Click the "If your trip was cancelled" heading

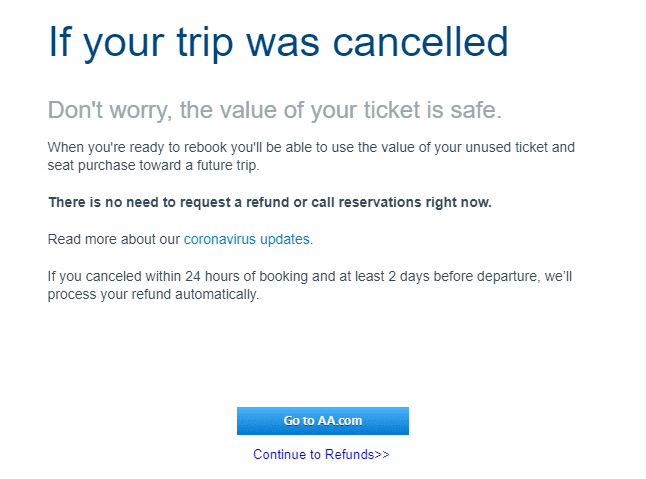pyautogui.click(x=278, y=42)
